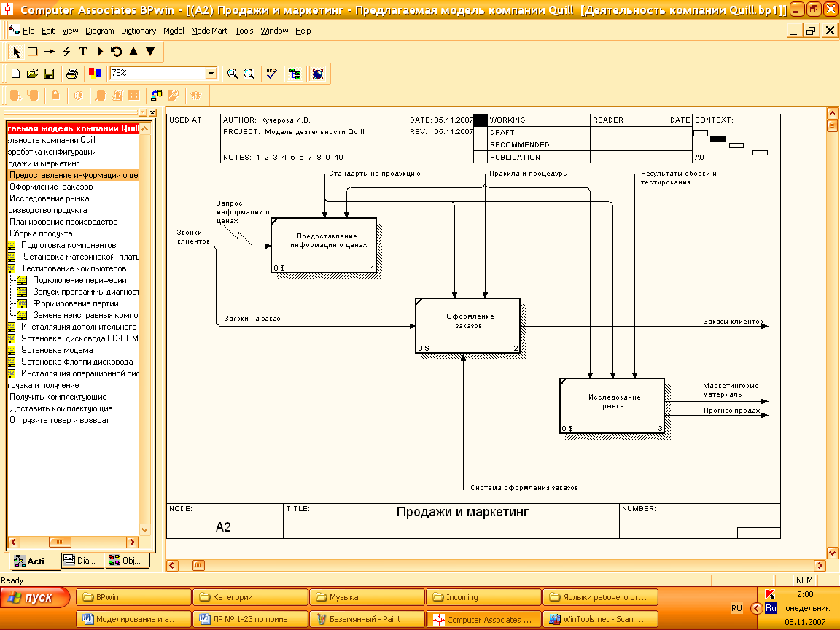Select tree item Сборка продукта

click(41, 233)
